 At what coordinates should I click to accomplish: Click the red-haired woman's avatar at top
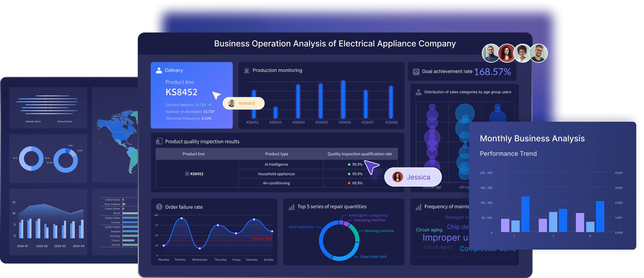(506, 53)
